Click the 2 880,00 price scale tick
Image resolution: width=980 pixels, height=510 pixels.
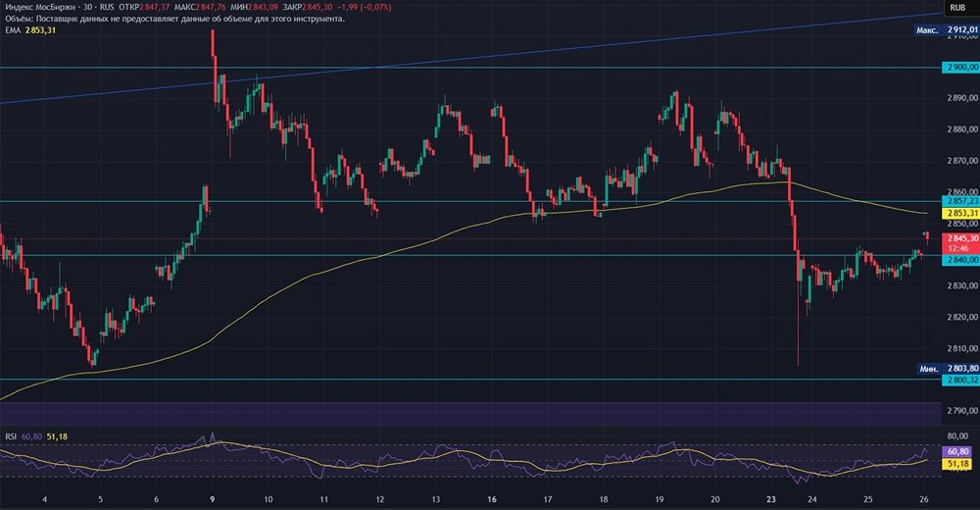click(x=962, y=129)
